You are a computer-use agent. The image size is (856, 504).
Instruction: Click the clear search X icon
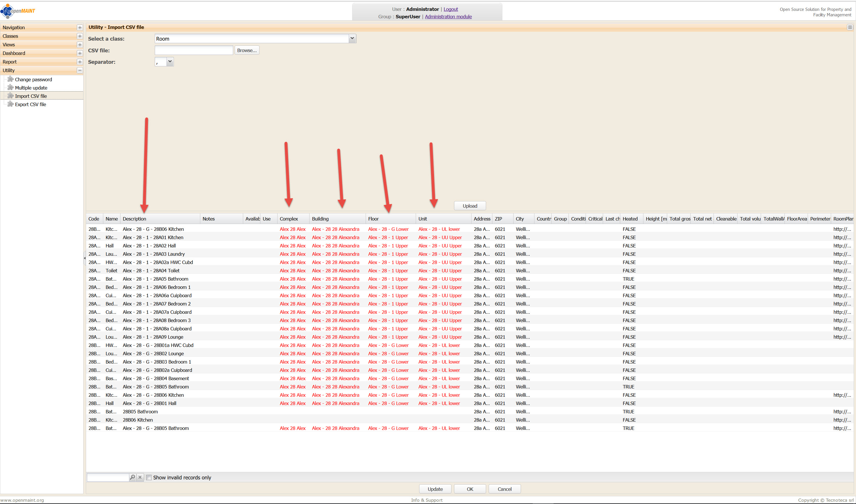(x=140, y=477)
